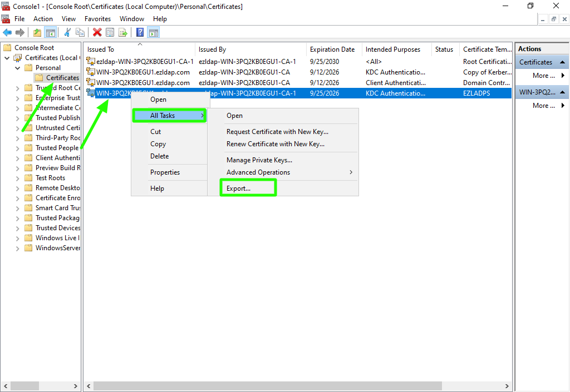Click the Cut scissors toolbar icon
This screenshot has width=570, height=392.
[67, 33]
